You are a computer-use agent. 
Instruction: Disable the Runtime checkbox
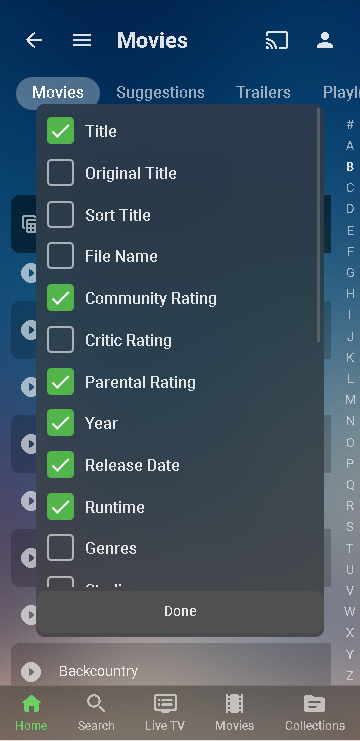coord(60,507)
